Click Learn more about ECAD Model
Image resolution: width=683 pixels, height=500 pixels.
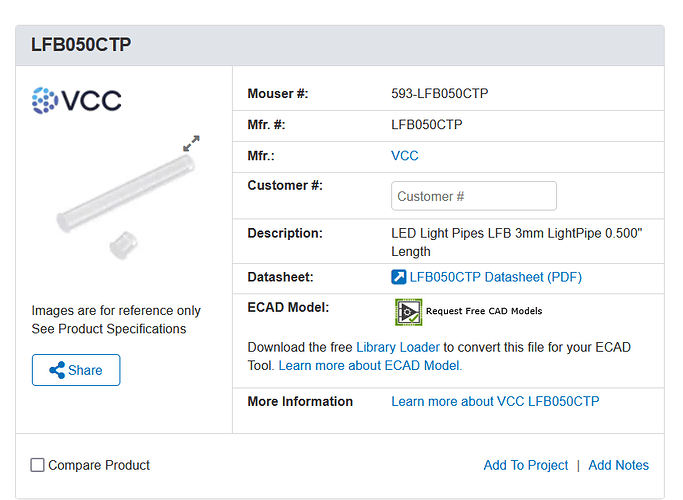coord(370,365)
